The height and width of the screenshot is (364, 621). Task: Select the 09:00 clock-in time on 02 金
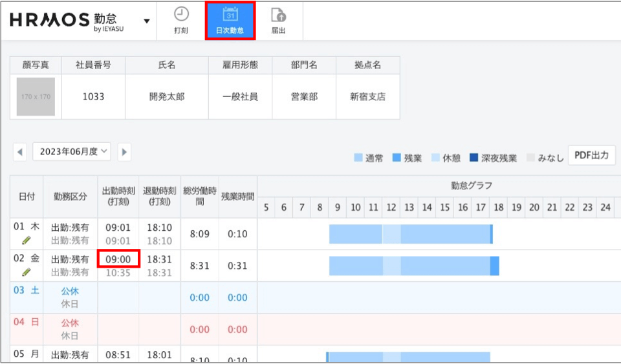click(118, 259)
